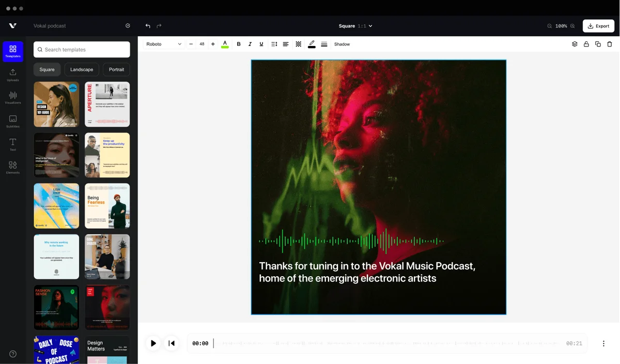Viewport: 620px width, 364px height.
Task: Select the Landscape template filter
Action: (x=82, y=69)
